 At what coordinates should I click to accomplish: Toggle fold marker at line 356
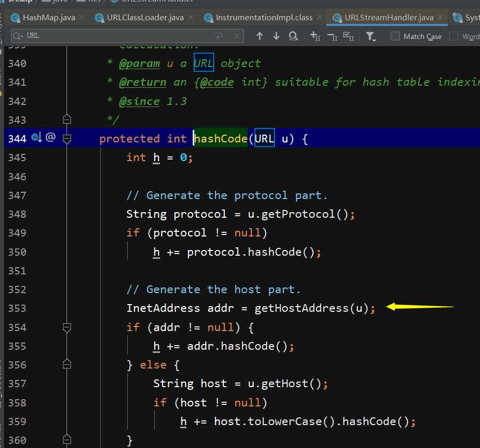pos(66,364)
